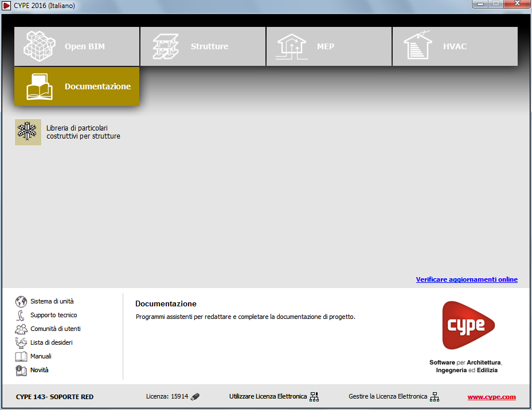The image size is (532, 410).
Task: Click Gestire la Licenza Elettronica
Action: pyautogui.click(x=388, y=396)
